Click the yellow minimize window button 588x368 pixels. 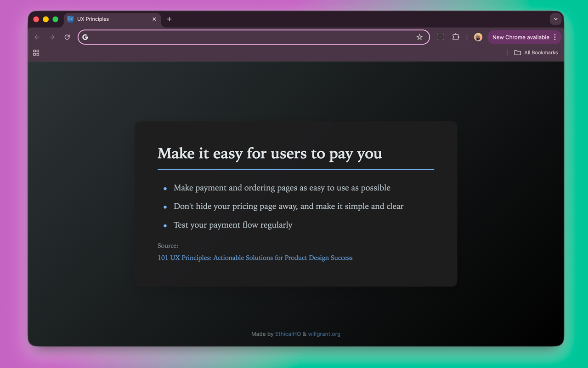click(46, 19)
